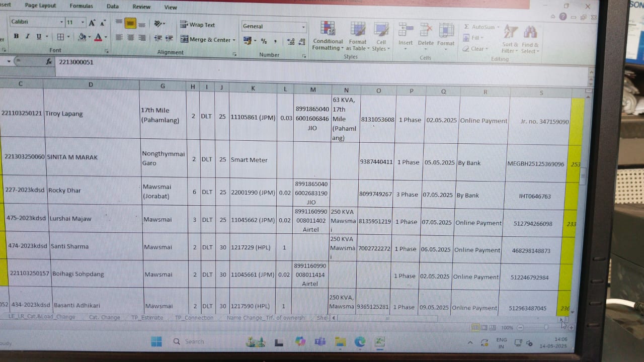Open the Fill dropdown in Editing

click(474, 38)
